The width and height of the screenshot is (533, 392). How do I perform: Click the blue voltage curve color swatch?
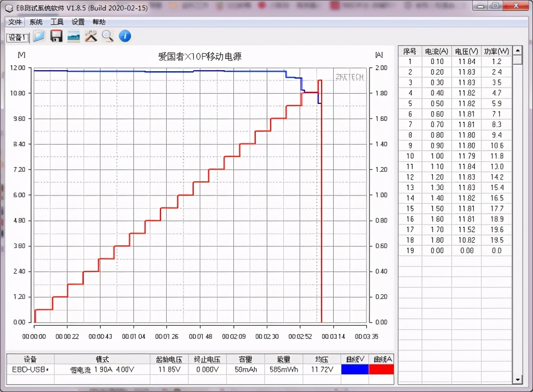click(x=355, y=369)
